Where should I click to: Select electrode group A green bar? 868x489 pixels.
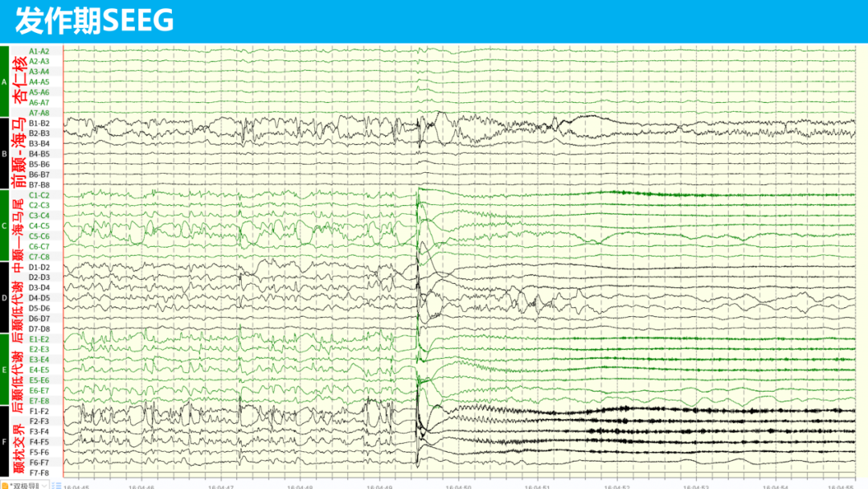coord(5,81)
